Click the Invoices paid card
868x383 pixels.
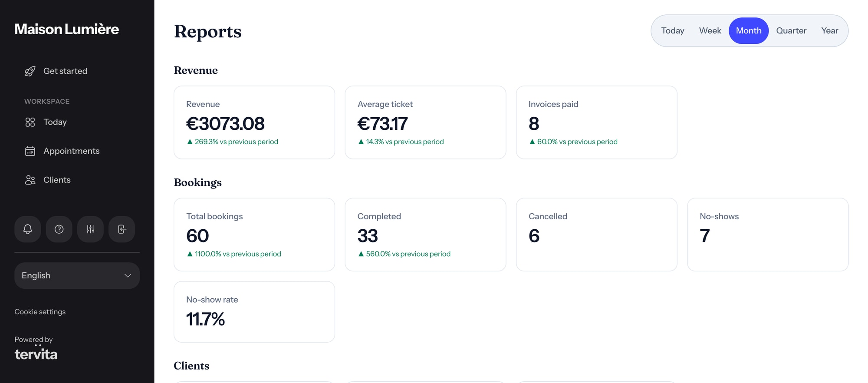tap(596, 122)
